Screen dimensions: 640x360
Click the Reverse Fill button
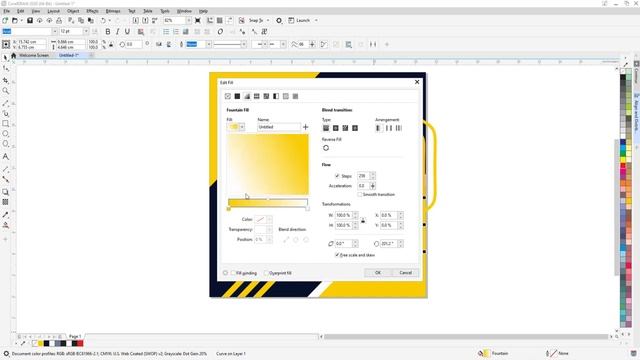coord(326,148)
